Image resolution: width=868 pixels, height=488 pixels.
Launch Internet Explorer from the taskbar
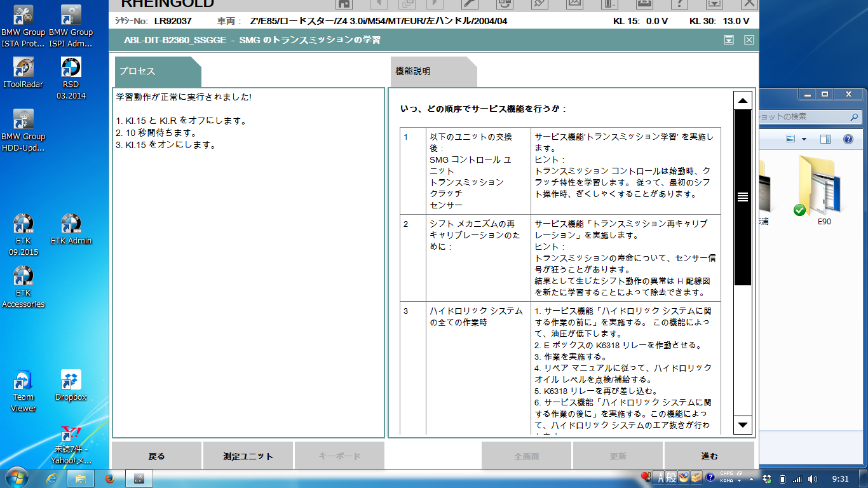[x=52, y=478]
